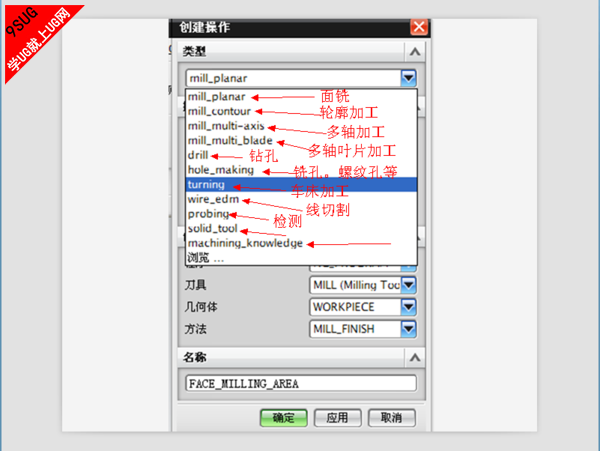Choose probing in the type list
The width and height of the screenshot is (600, 451).
(x=301, y=214)
